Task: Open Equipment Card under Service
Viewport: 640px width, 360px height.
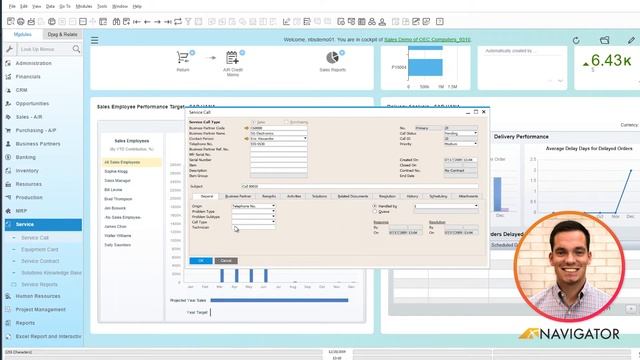Action: (40, 249)
